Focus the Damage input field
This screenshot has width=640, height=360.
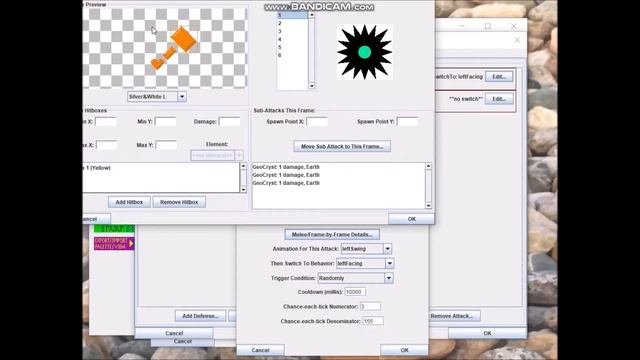[229, 122]
